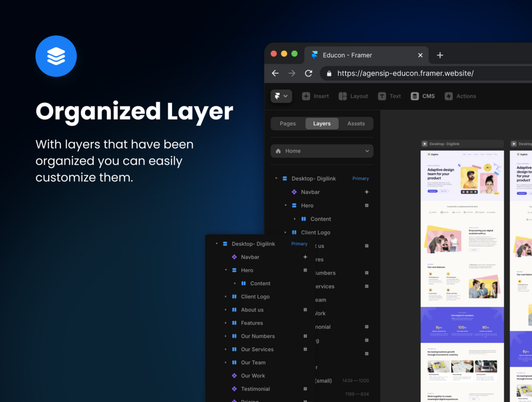Open the Framer logo main menu
Viewport: 532px width, 402px height.
click(281, 96)
